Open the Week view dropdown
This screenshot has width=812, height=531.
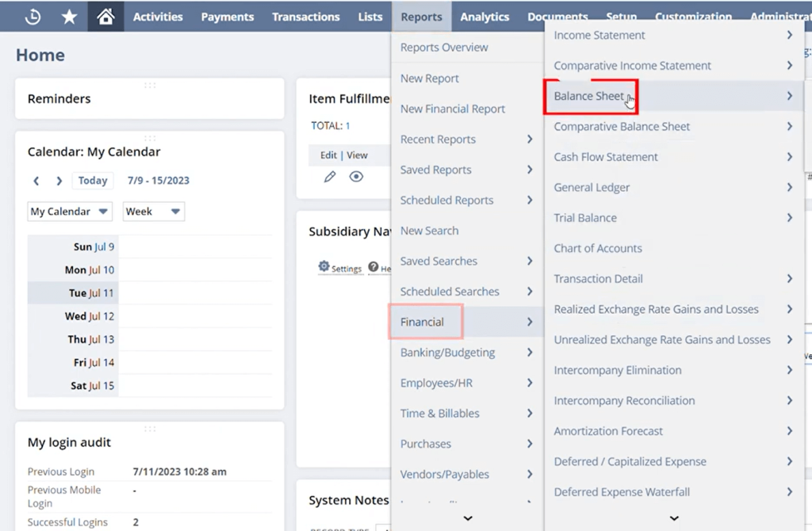click(154, 212)
